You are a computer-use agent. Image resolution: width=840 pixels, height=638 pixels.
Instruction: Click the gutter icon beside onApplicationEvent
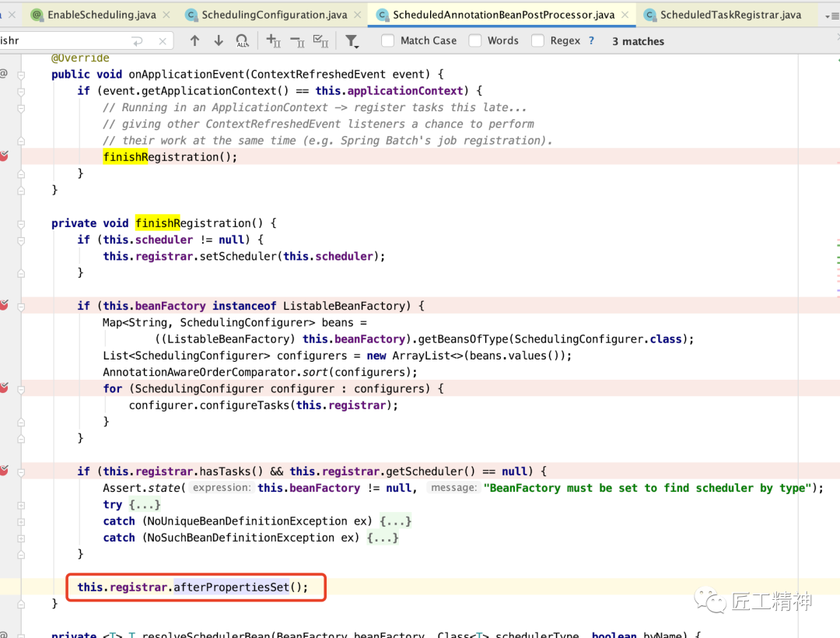[x=4, y=73]
